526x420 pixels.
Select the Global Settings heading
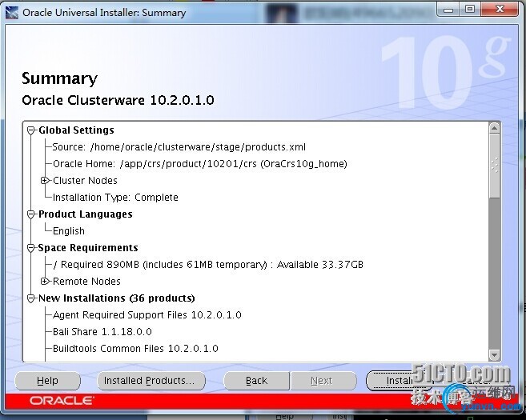click(x=76, y=130)
